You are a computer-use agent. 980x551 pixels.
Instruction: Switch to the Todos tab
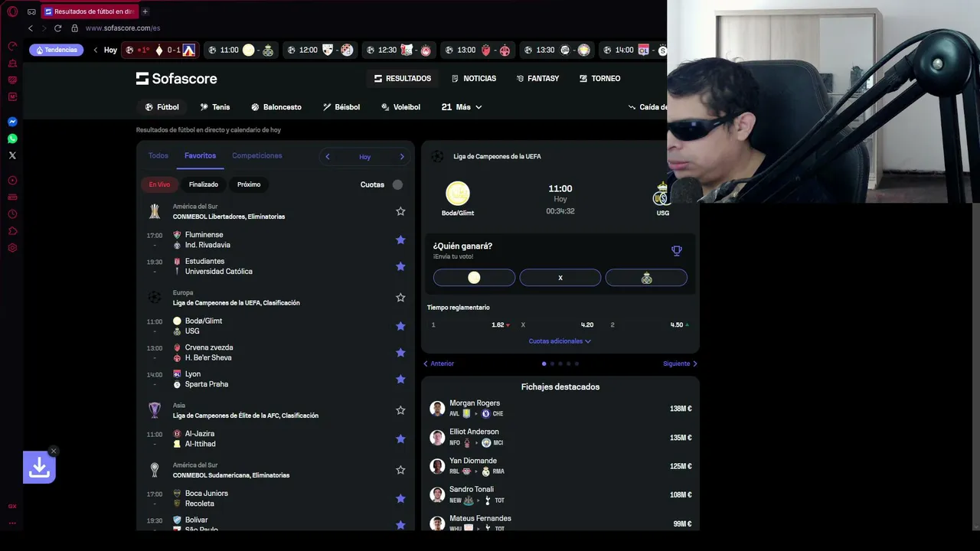tap(158, 155)
